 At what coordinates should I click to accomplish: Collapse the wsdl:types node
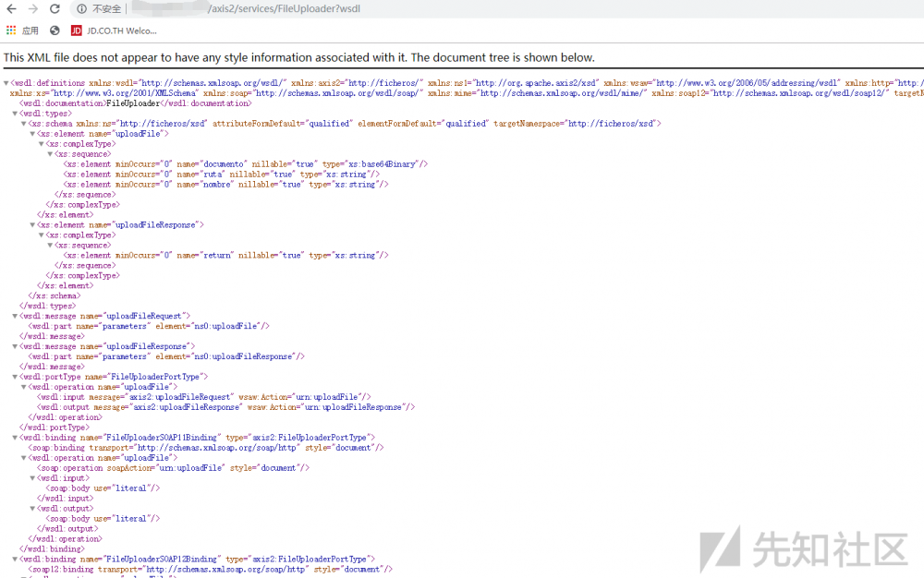click(x=16, y=114)
